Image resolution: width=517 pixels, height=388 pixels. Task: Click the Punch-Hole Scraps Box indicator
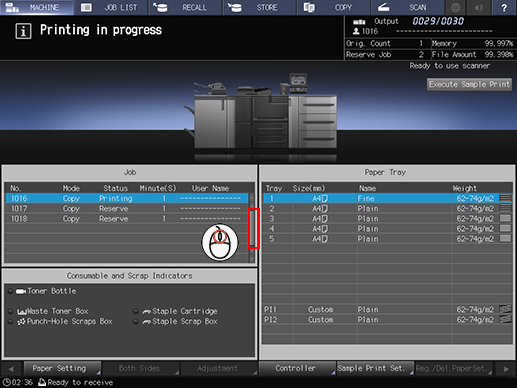[10, 322]
